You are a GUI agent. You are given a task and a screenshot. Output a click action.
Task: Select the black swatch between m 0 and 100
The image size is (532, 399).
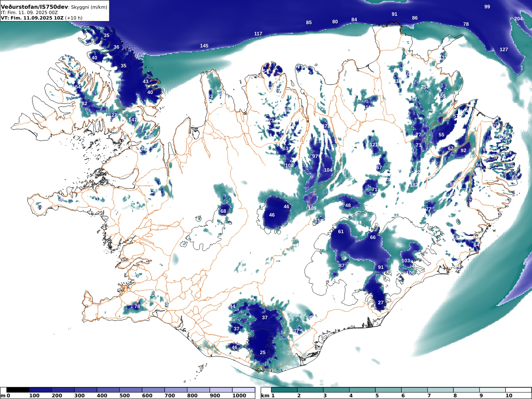18,390
